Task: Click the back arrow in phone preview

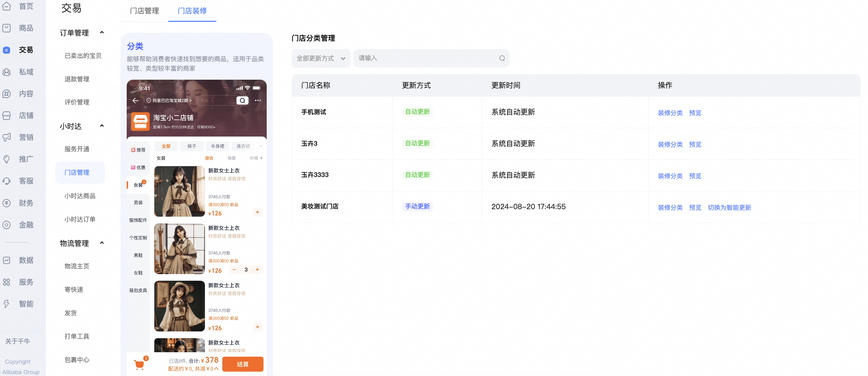Action: [135, 101]
